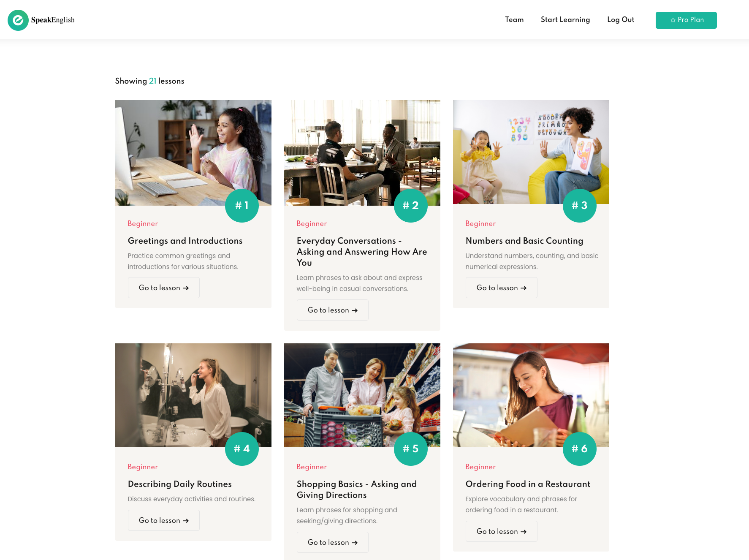Click the SpeakEnglish logo icon

pyautogui.click(x=18, y=20)
